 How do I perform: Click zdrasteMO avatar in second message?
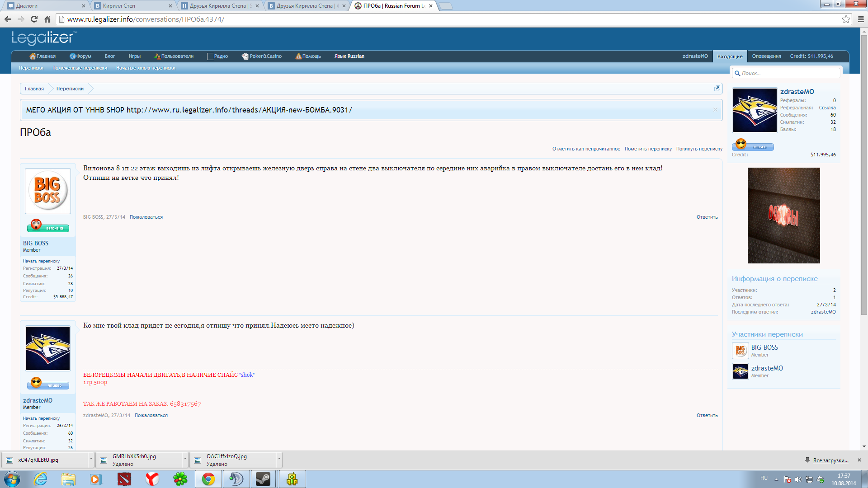tap(48, 348)
